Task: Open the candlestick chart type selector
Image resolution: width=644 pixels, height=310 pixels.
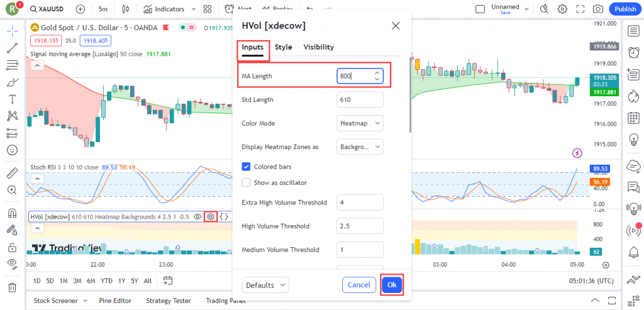Action: tap(126, 9)
